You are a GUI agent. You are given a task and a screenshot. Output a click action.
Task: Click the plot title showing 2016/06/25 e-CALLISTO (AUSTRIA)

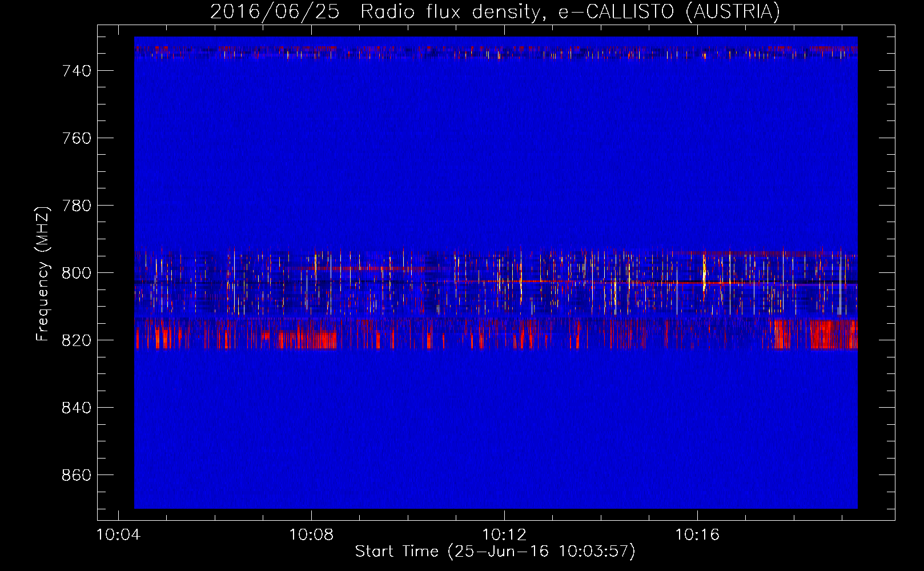(495, 11)
